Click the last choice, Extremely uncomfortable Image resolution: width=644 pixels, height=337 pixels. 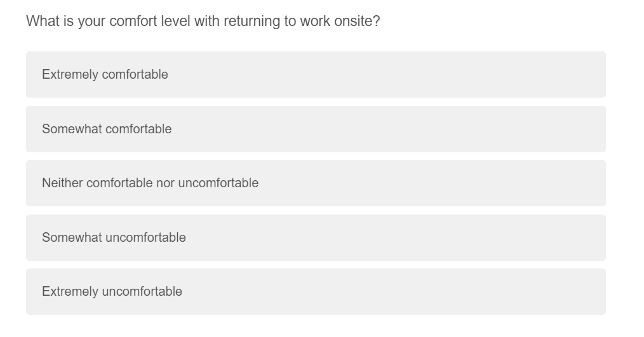[x=316, y=292]
